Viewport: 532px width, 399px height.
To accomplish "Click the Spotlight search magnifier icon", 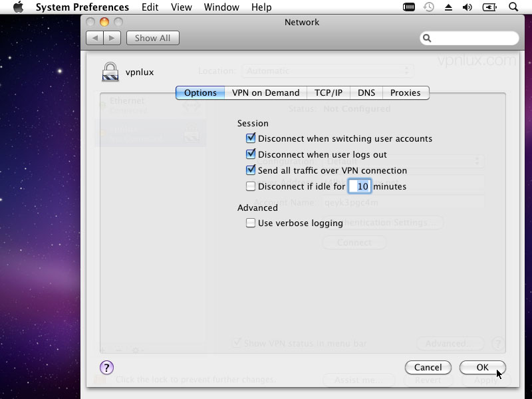I will tap(513, 7).
